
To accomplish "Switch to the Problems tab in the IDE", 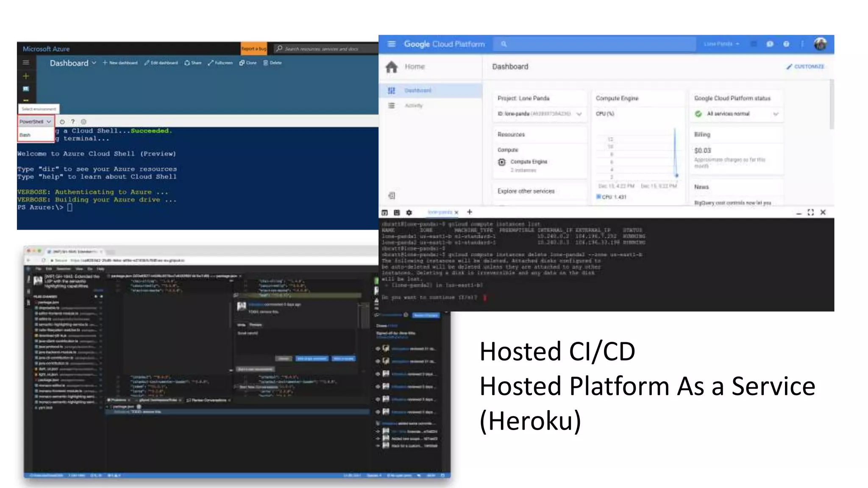I will tap(118, 400).
